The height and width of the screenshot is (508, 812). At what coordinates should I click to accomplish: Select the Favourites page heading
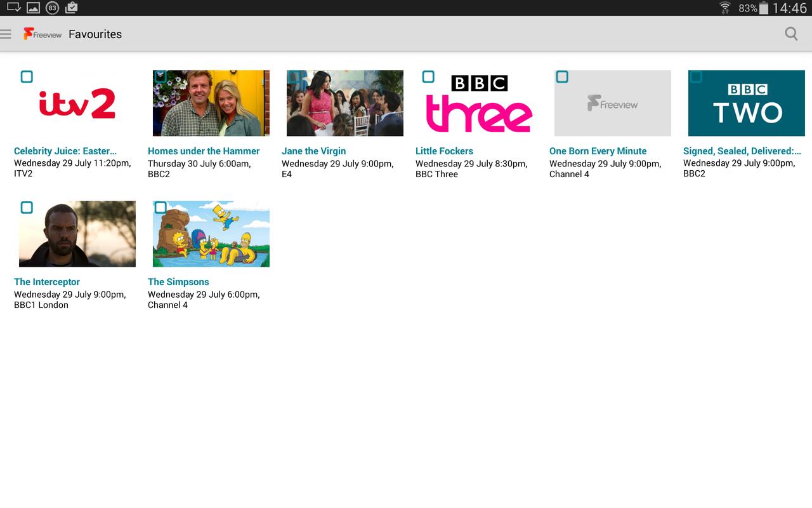click(x=95, y=34)
